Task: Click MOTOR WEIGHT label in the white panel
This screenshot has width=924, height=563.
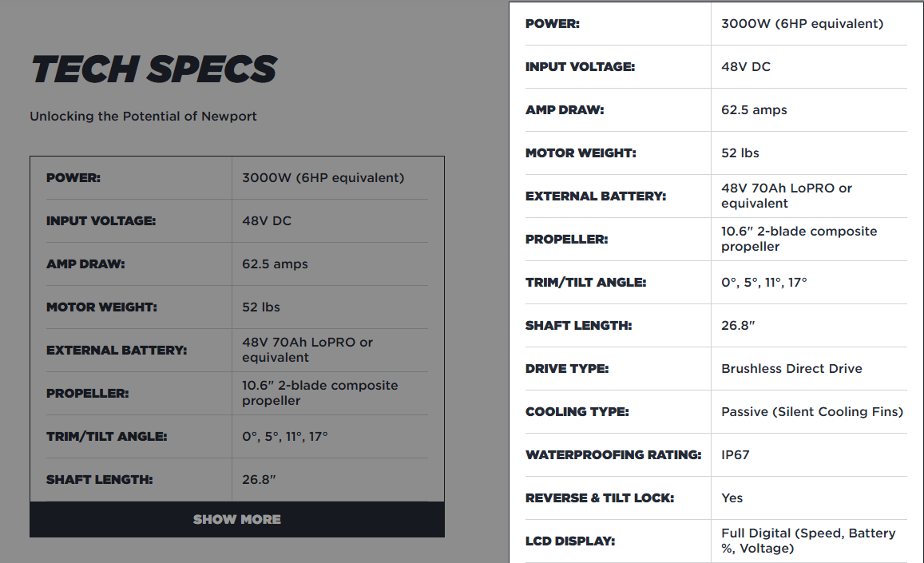Action: (581, 153)
